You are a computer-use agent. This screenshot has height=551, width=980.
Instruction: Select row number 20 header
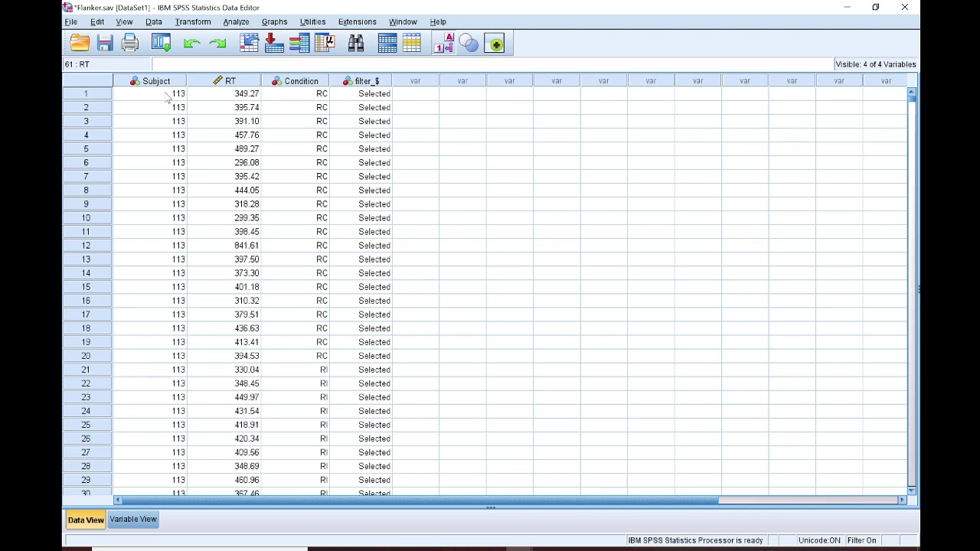[x=87, y=356]
